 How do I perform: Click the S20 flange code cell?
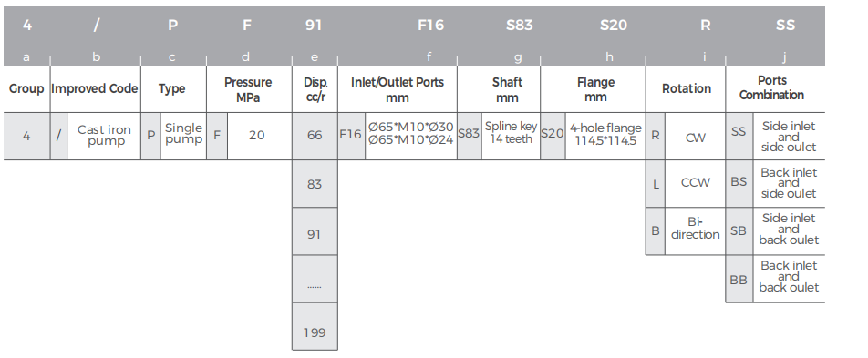pyautogui.click(x=553, y=133)
